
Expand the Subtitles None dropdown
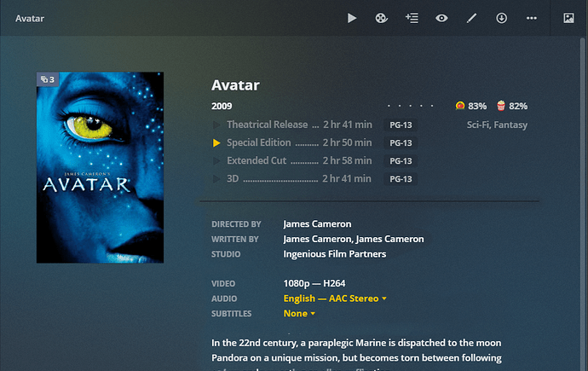pyautogui.click(x=299, y=314)
